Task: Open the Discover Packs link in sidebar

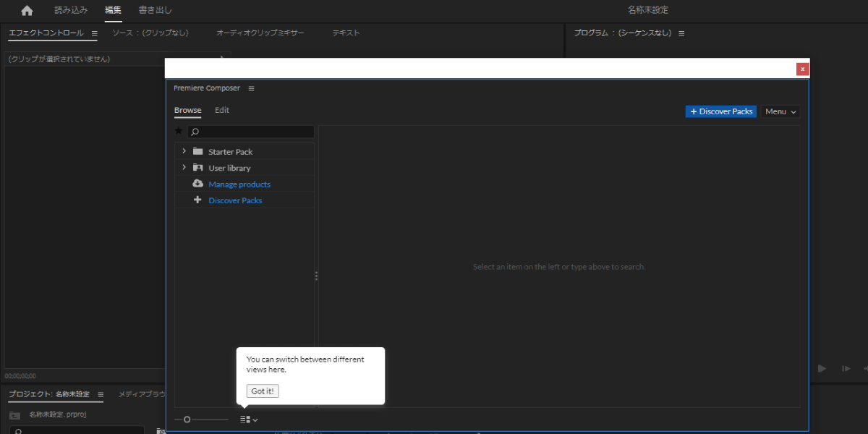Action: pos(235,200)
